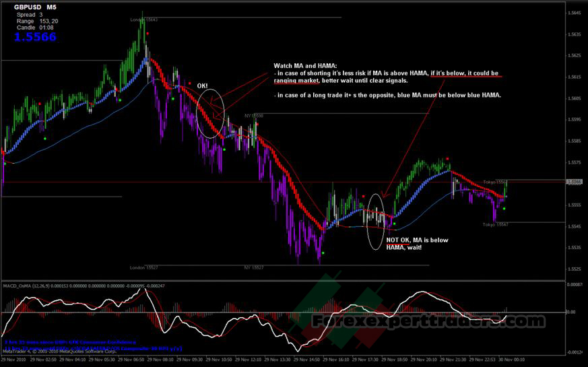Click the 1.5645 label on price scale
The height and width of the screenshot is (367, 588).
(575, 32)
